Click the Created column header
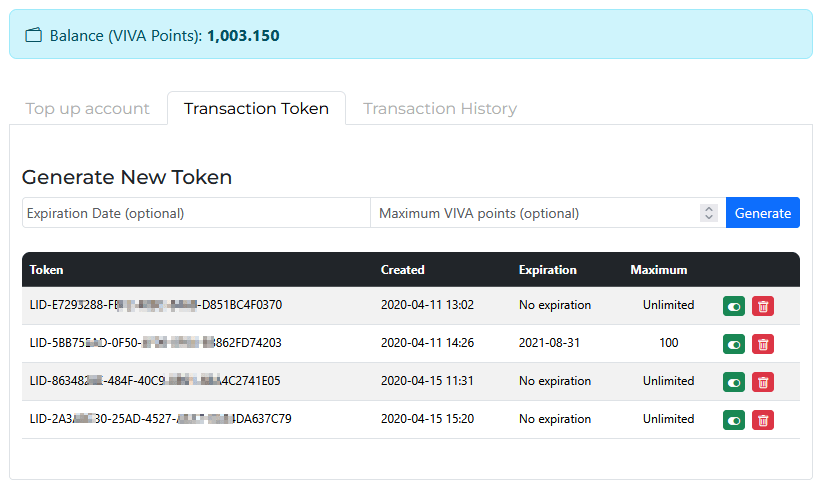817x492 pixels. (x=403, y=270)
